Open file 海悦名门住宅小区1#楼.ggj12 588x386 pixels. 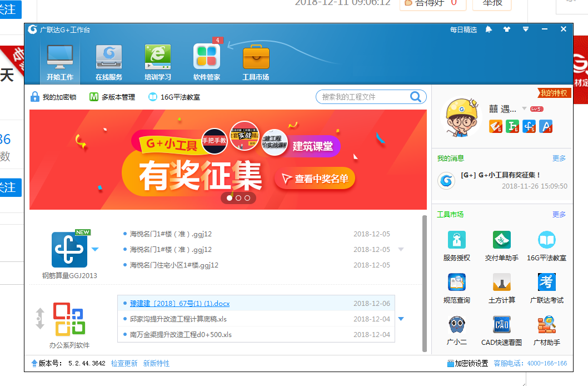174,265
